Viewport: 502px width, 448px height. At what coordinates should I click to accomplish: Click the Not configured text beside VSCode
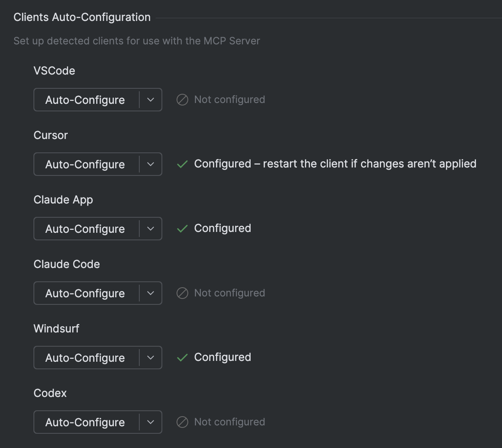click(x=229, y=100)
